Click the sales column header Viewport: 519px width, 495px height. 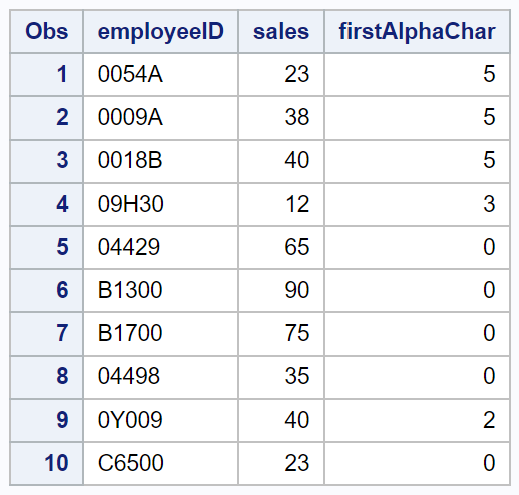281,32
